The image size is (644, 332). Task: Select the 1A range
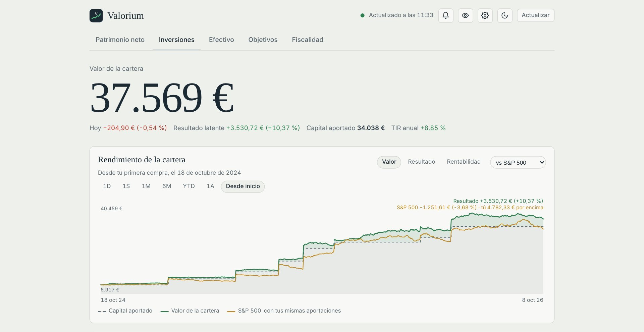210,186
